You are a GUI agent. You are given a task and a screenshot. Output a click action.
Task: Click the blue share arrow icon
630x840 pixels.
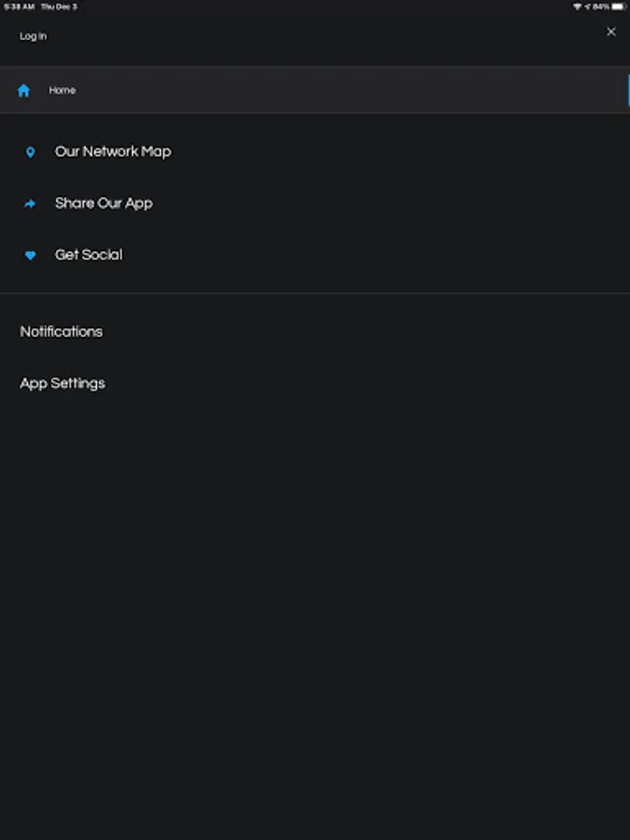(x=30, y=203)
